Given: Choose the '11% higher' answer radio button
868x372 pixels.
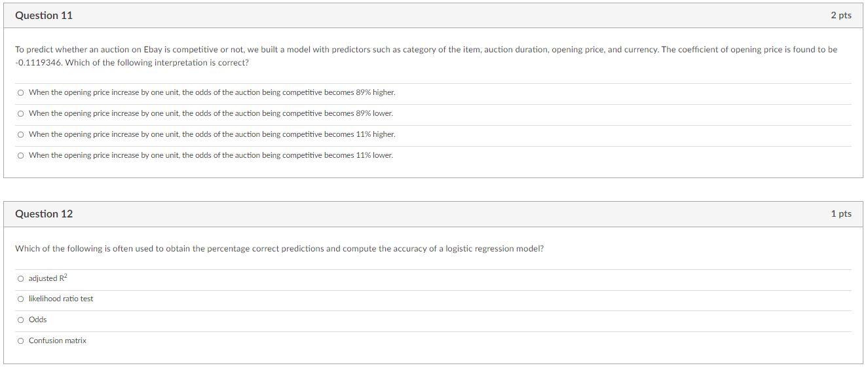Looking at the screenshot, I should coord(21,135).
